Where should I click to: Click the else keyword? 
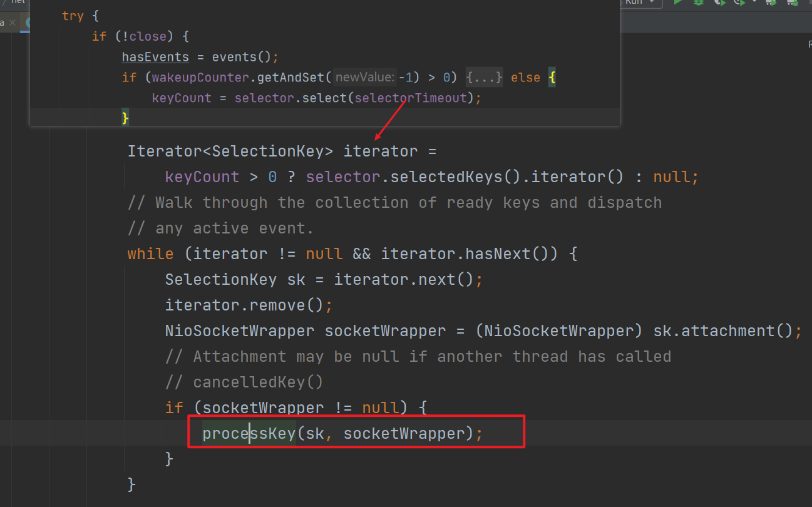pyautogui.click(x=525, y=78)
